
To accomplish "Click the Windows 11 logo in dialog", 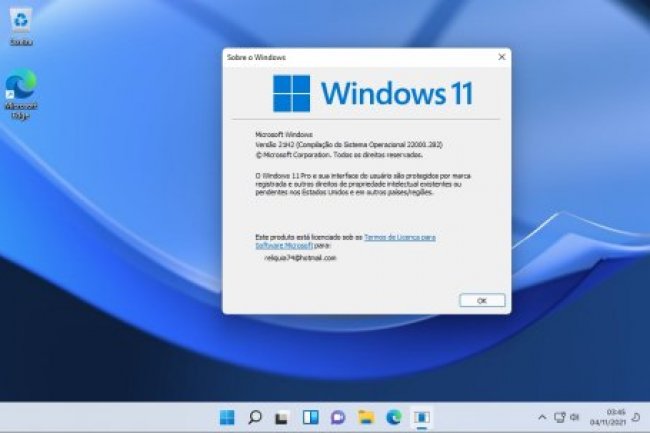I will [372, 93].
